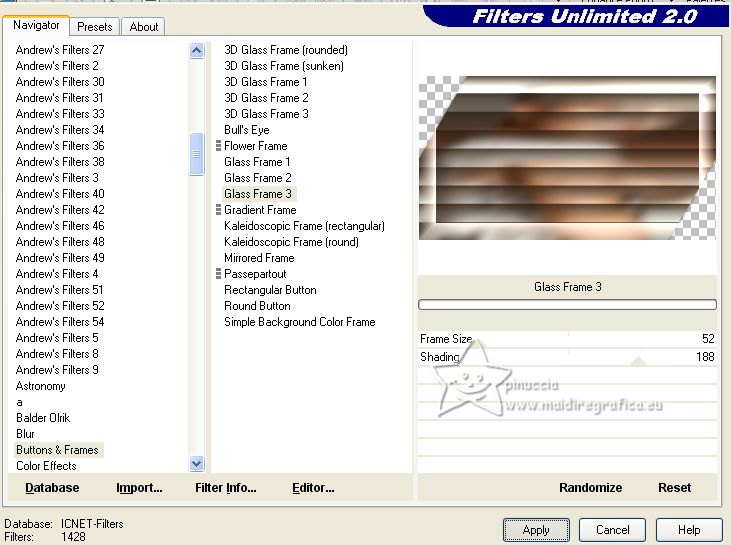The width and height of the screenshot is (731, 545).
Task: Open Filter Info...
Action: click(x=226, y=488)
